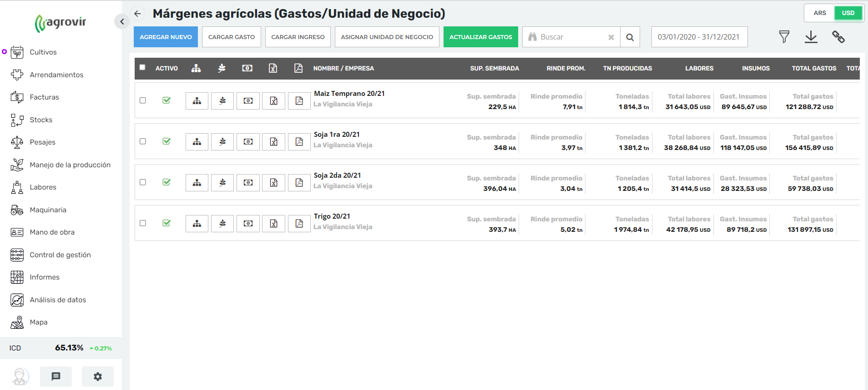This screenshot has height=390, width=868.
Task: Click the download arrow icon
Action: (811, 37)
